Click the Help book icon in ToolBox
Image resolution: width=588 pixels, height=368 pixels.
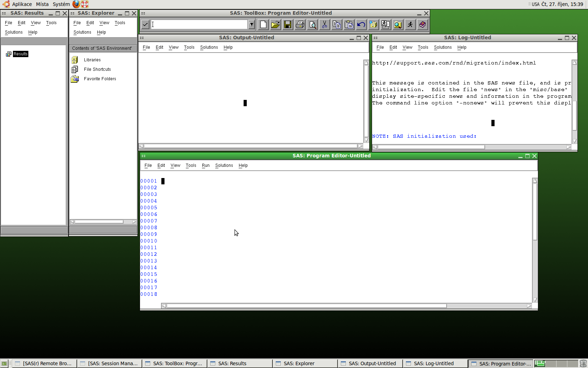tap(422, 25)
